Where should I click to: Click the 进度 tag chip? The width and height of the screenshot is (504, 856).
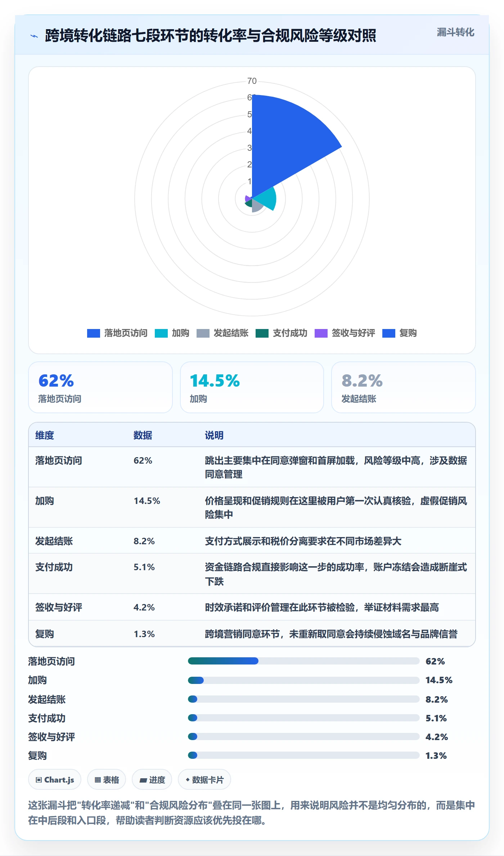152,780
